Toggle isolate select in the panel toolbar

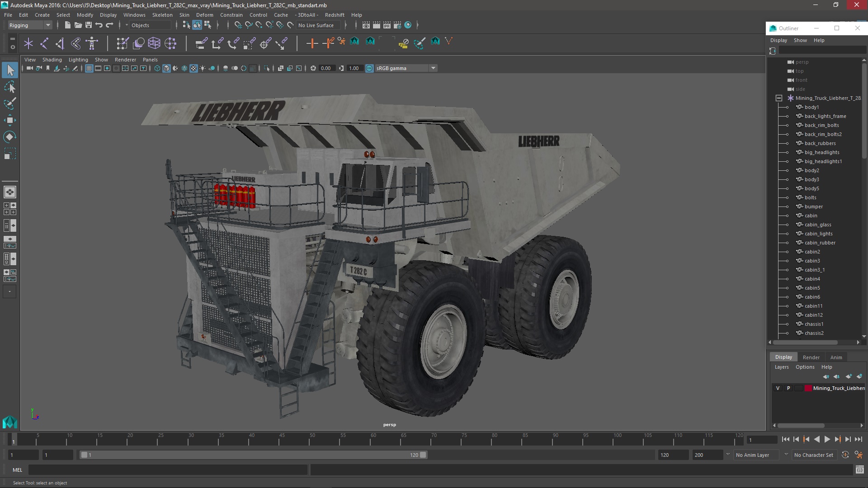267,68
